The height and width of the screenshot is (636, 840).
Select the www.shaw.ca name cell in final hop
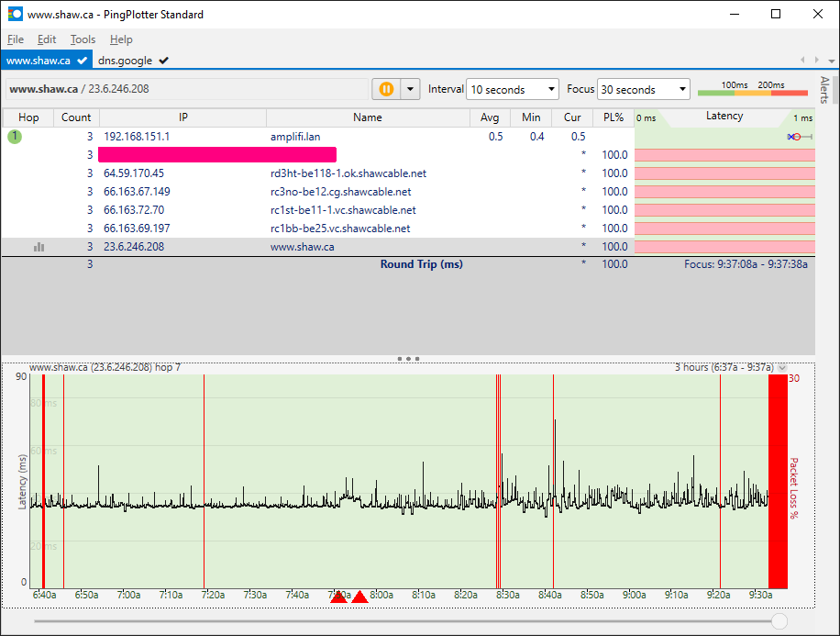click(x=302, y=247)
